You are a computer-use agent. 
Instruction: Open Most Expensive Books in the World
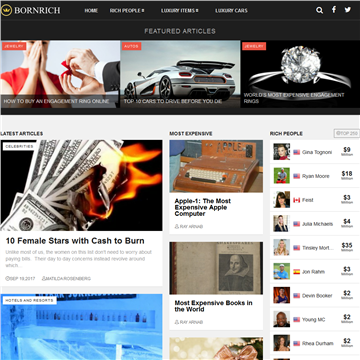(213, 306)
